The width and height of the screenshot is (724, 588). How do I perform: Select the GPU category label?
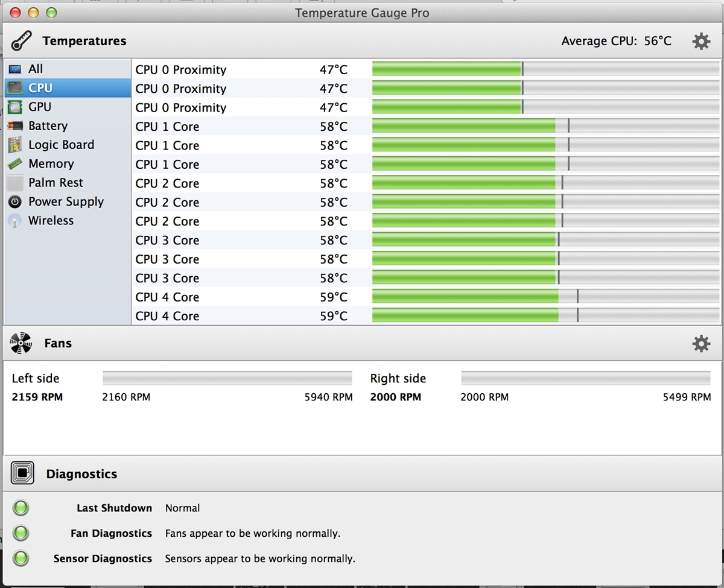40,107
